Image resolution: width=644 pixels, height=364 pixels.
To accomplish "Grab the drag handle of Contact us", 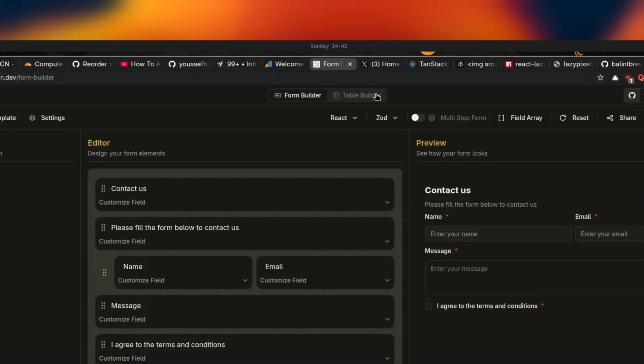I will 103,188.
